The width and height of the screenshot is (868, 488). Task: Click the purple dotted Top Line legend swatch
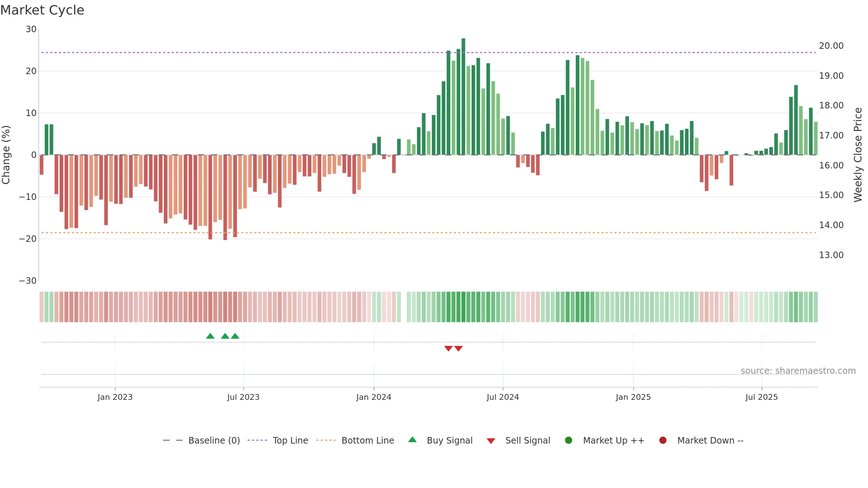(257, 440)
